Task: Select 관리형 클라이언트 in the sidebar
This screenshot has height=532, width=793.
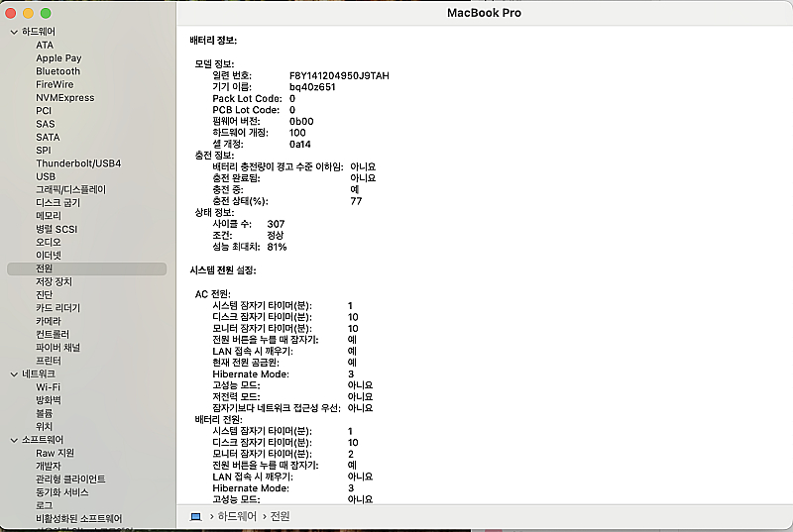Action: tap(70, 479)
